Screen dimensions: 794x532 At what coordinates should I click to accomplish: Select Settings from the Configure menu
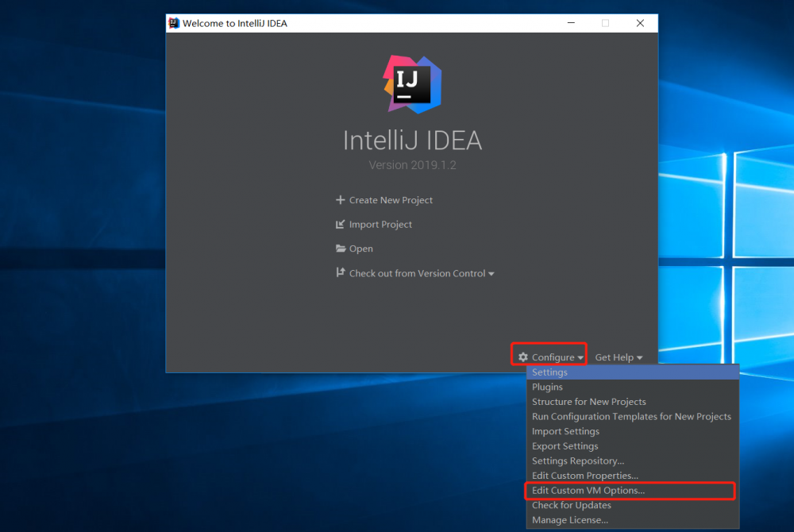[549, 372]
